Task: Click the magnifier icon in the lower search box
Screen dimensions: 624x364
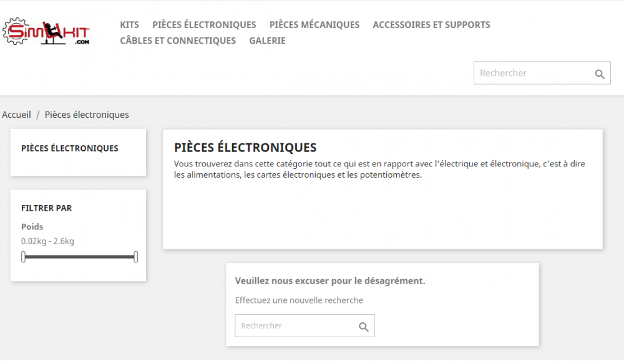Action: 364,326
